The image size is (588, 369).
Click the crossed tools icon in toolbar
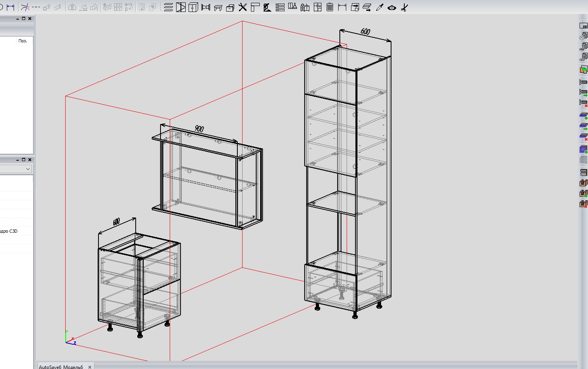(x=243, y=7)
